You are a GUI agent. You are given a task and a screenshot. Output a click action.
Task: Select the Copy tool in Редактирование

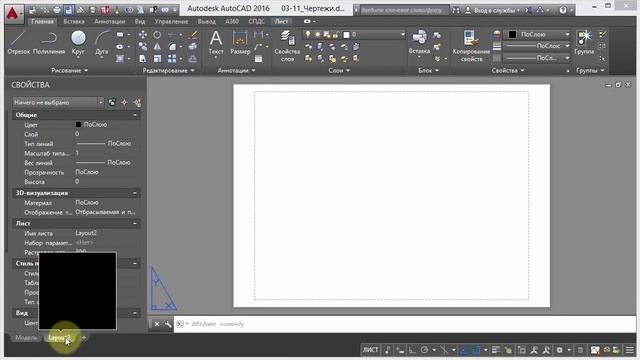pyautogui.click(x=142, y=47)
